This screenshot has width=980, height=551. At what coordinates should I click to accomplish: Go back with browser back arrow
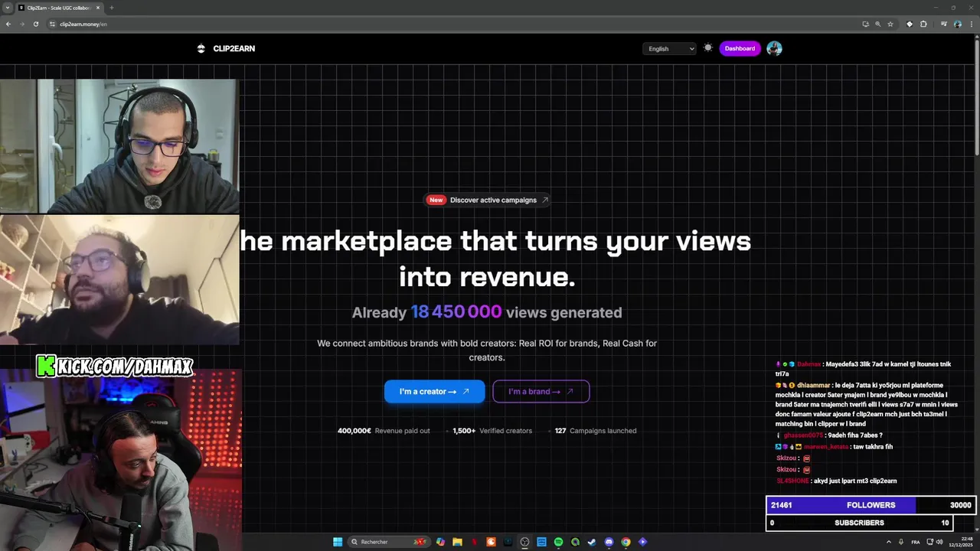8,24
